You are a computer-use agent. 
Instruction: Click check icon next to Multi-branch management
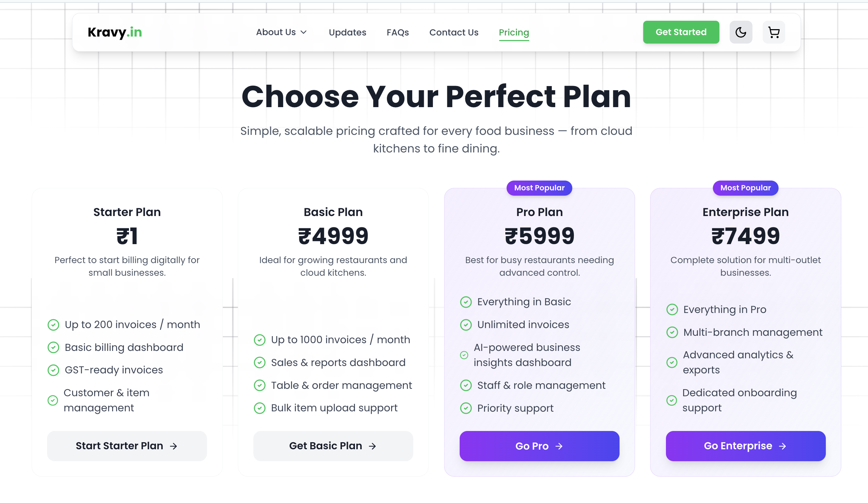pos(672,332)
